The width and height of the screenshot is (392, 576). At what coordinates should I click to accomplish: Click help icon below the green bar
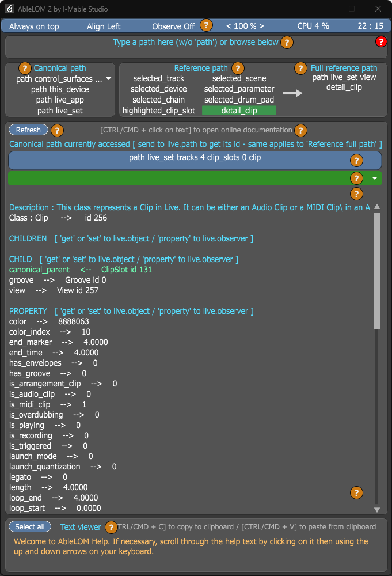tap(356, 194)
